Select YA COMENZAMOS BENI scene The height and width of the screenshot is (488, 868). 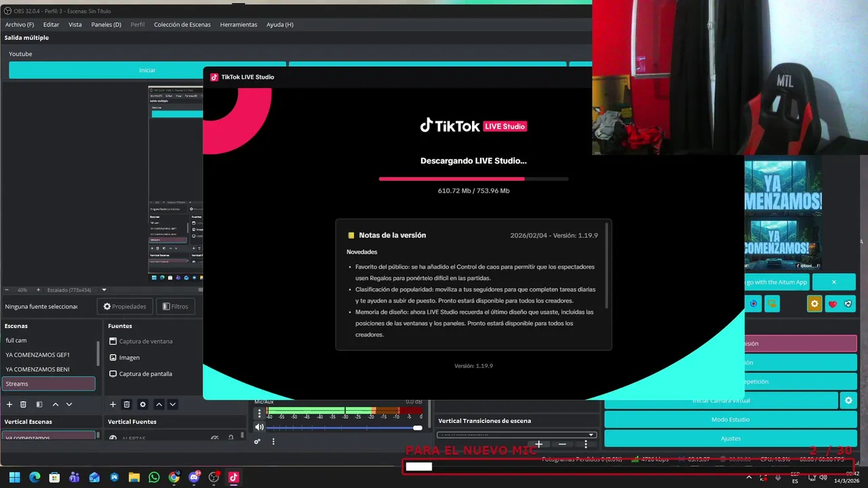(x=50, y=369)
